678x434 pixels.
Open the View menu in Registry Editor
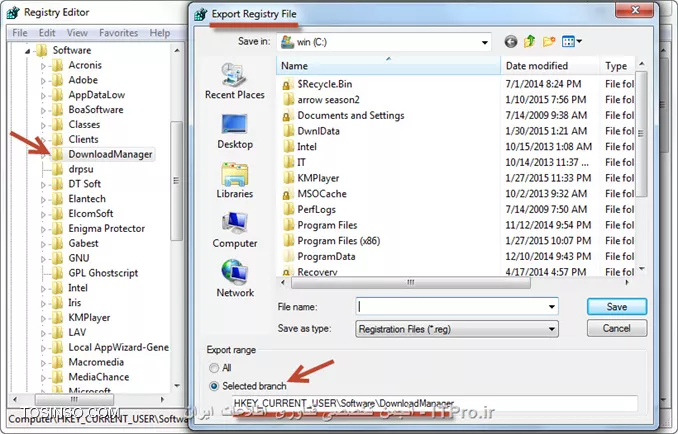point(77,33)
